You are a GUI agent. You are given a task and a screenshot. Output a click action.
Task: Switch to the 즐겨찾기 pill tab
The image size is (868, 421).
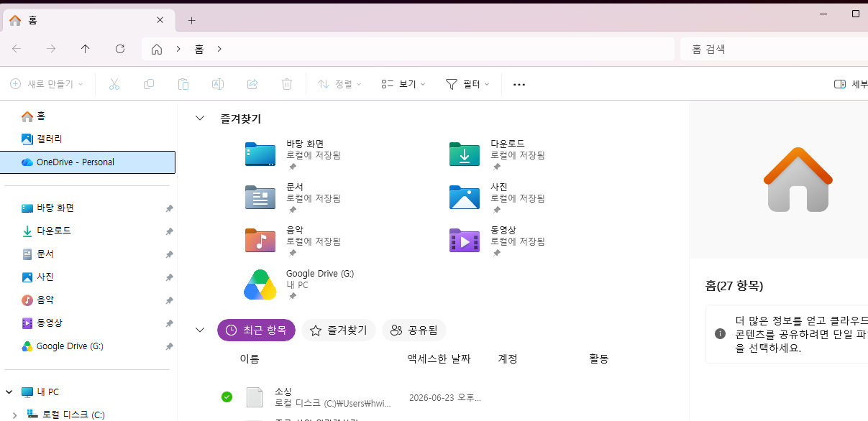(x=339, y=330)
